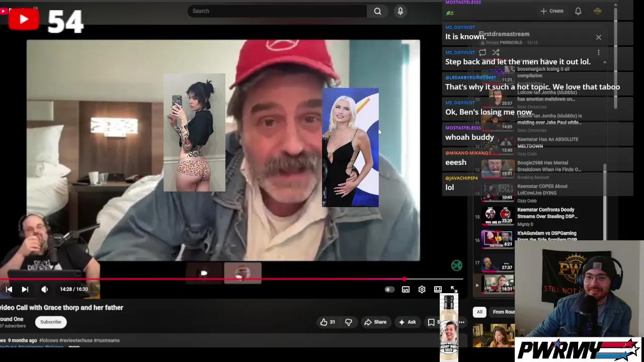Screen dimensions: 644x362
Task: Click the red progress bar scrubber
Action: pyautogui.click(x=405, y=279)
